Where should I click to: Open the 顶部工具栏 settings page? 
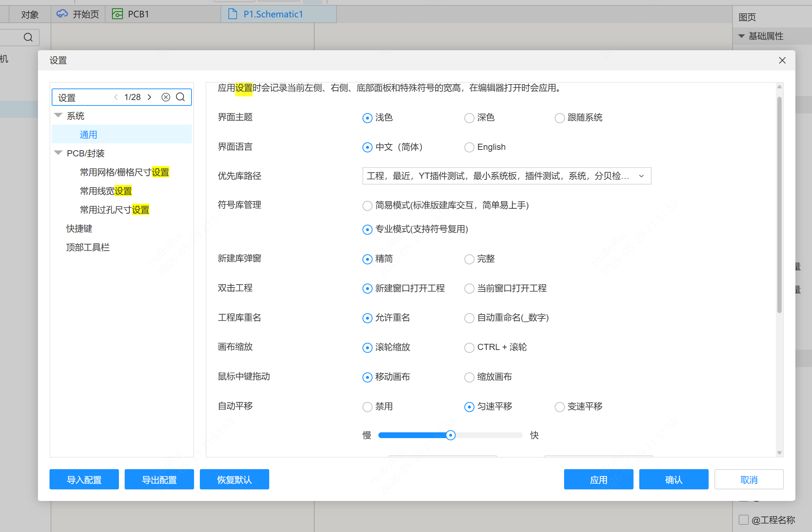coord(88,247)
